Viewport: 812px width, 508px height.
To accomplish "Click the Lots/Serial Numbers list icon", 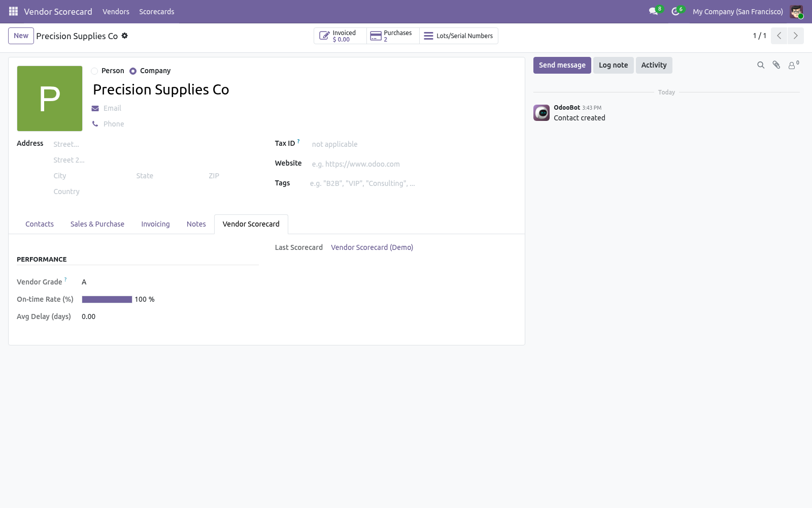I will tap(428, 36).
